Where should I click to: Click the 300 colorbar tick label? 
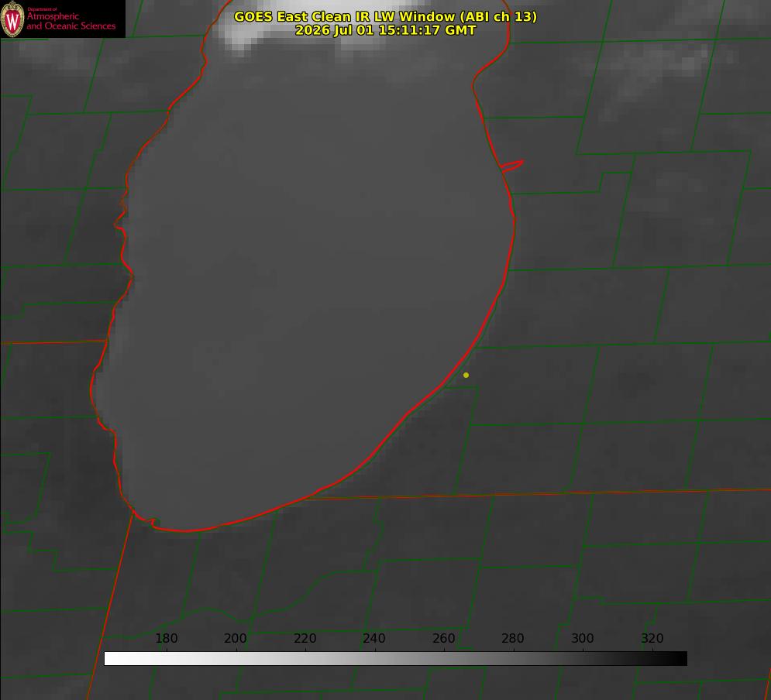click(583, 638)
